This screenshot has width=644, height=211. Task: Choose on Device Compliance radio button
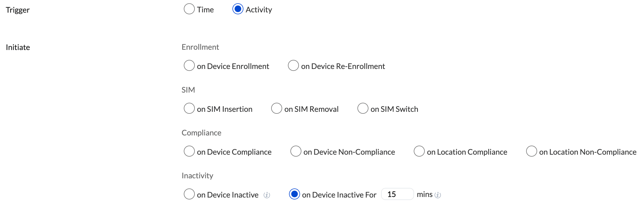[x=189, y=151]
